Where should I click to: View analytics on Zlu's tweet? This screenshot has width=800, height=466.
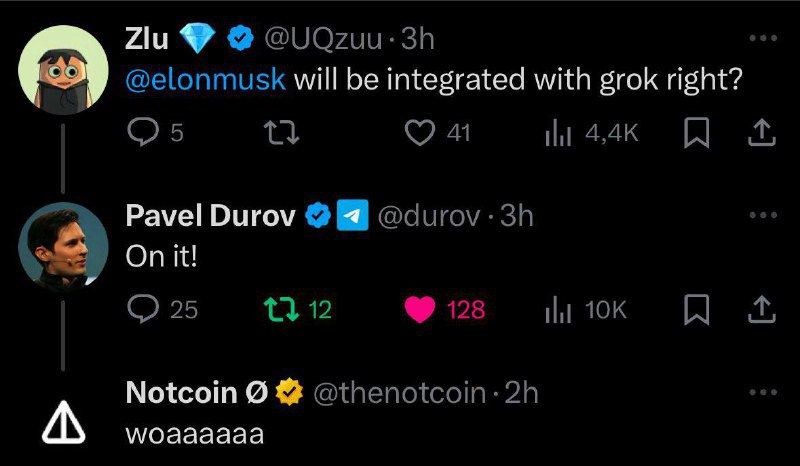[556, 132]
